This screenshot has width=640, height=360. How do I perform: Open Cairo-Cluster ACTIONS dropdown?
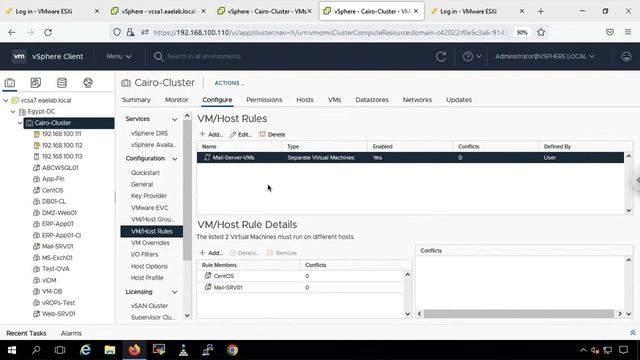229,83
